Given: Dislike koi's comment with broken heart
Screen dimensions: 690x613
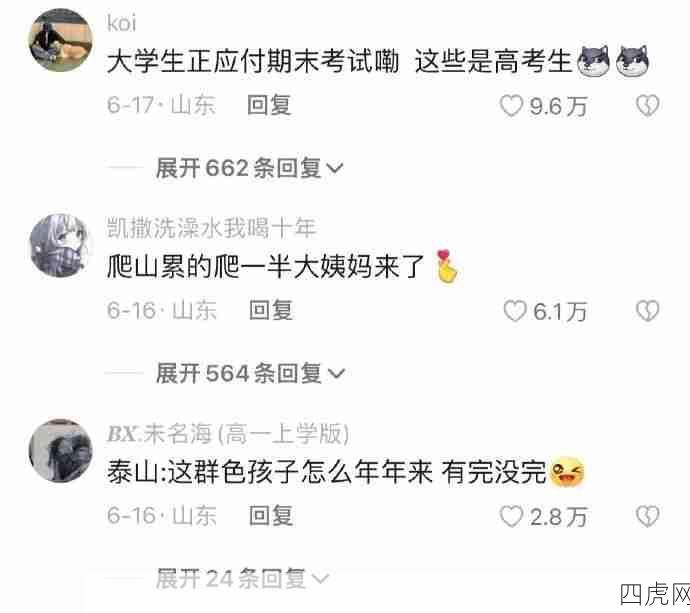Looking at the screenshot, I should point(648,106).
